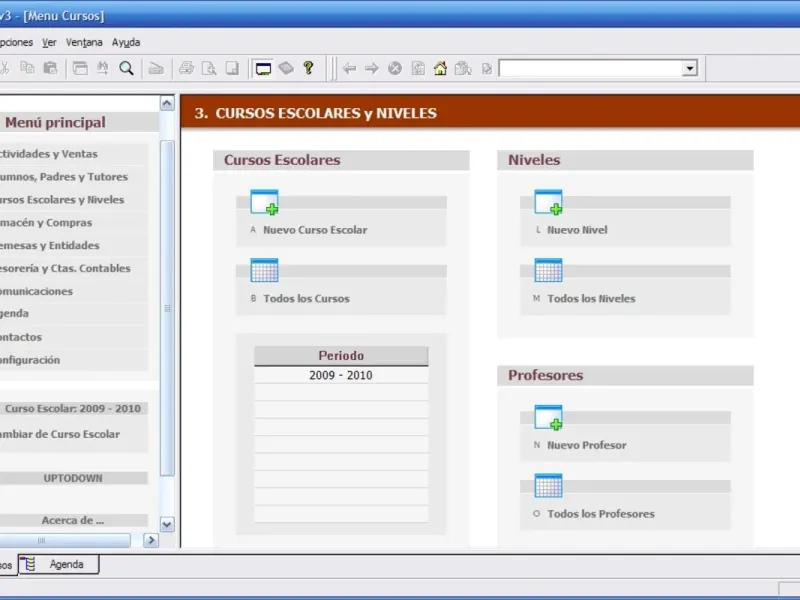Click the magnifying glass search icon

pyautogui.click(x=126, y=68)
